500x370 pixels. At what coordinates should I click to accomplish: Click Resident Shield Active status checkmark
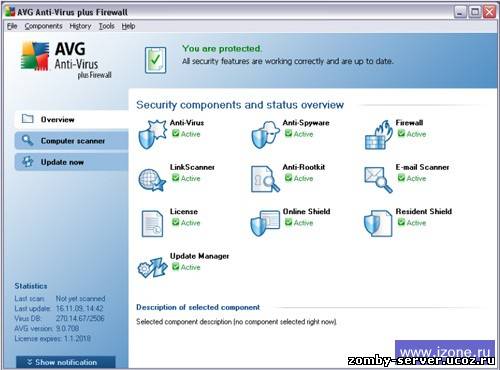tap(401, 222)
